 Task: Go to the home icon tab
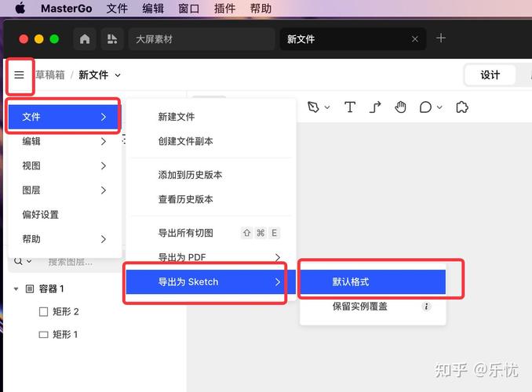pos(85,39)
